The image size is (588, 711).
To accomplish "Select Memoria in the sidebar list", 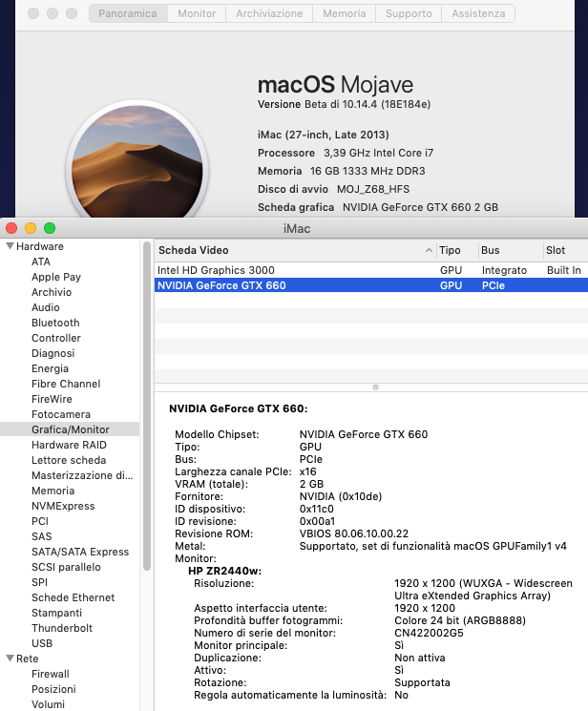I will (x=52, y=491).
